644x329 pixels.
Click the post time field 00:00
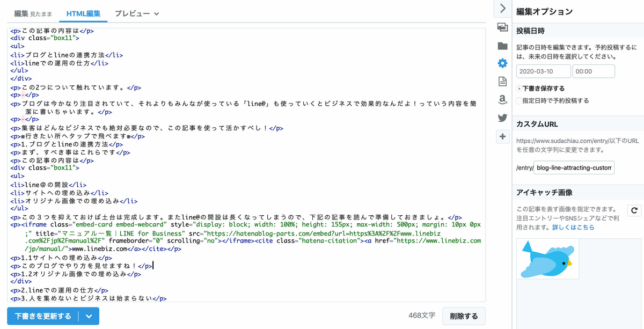tap(594, 71)
